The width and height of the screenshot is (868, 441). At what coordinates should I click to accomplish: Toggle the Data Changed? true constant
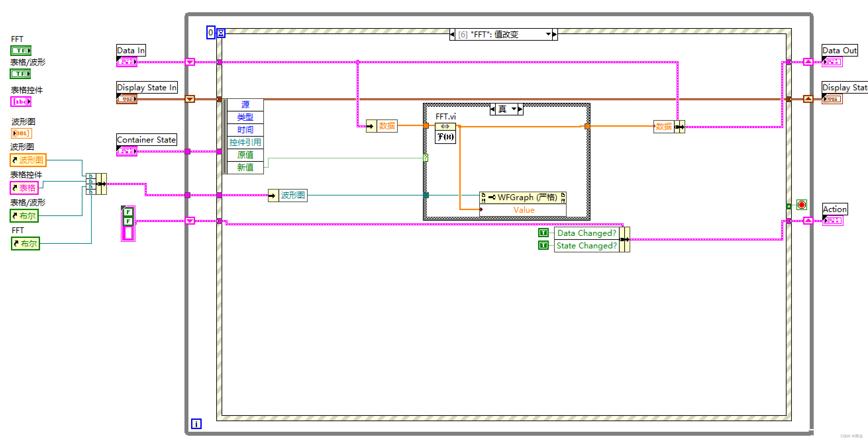[543, 233]
